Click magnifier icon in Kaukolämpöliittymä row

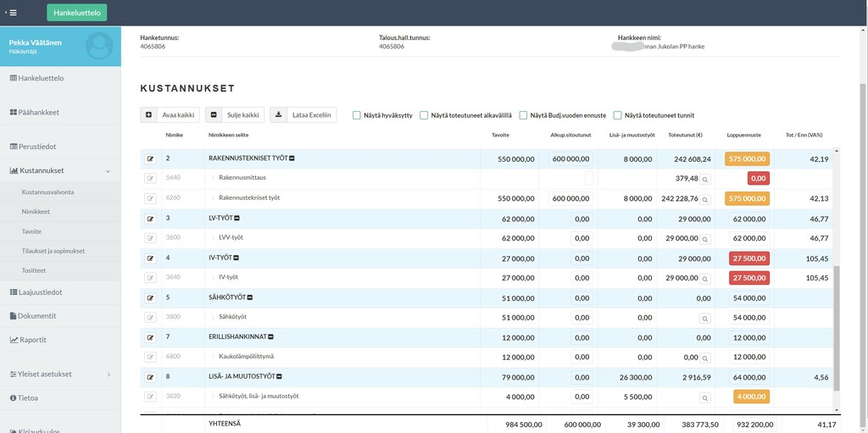704,358
